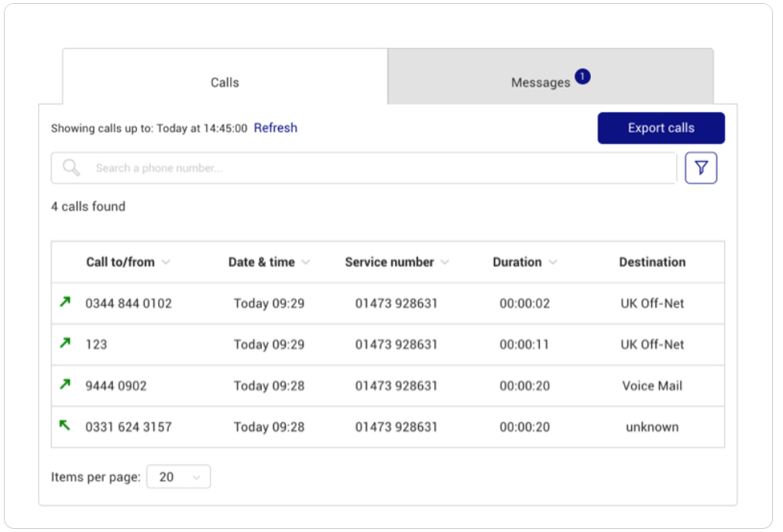
Task: Click service number in the 0331 row
Action: (396, 427)
